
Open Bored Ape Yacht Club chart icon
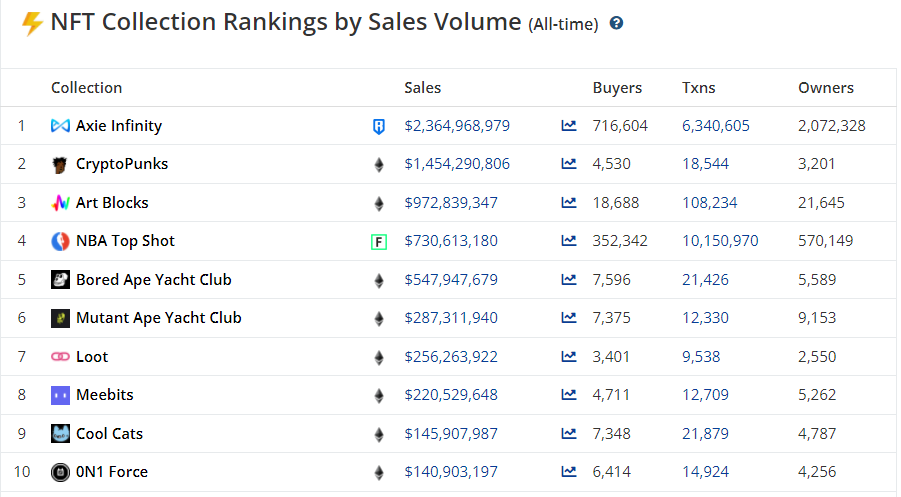pyautogui.click(x=569, y=280)
